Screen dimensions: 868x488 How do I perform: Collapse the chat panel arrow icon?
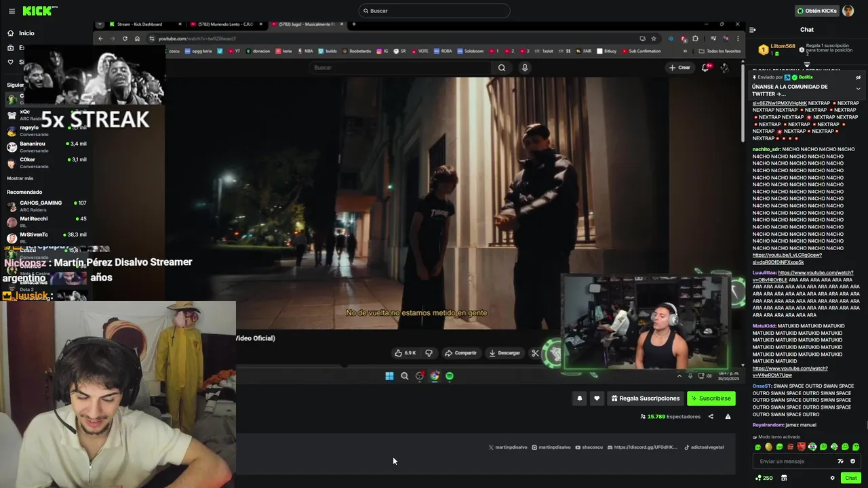[x=753, y=30]
